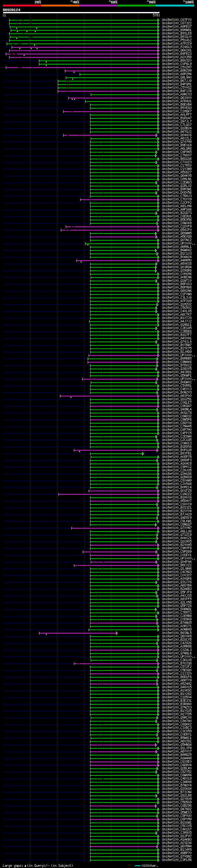197x868 pixels.
Task: Select label UniRef100_B8E0B4
Action: tap(176, 104)
